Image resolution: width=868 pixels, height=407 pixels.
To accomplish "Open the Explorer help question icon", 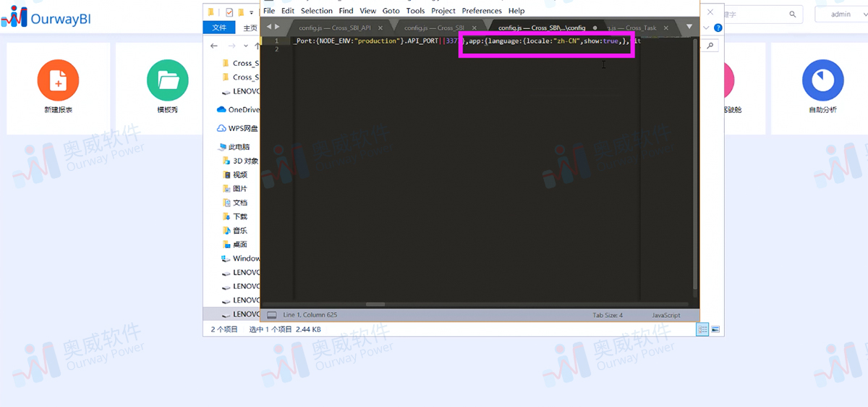I will pos(718,28).
